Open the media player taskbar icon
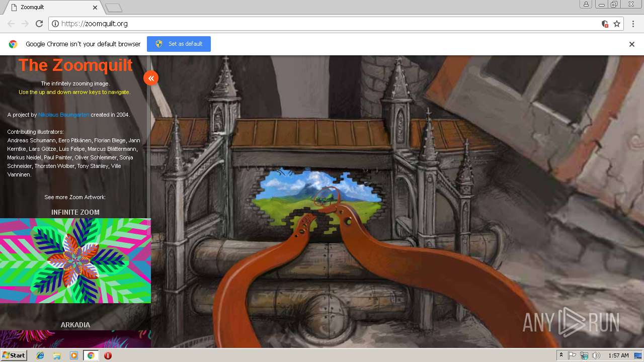Screen dimensions: 644x362 pyautogui.click(x=74, y=355)
